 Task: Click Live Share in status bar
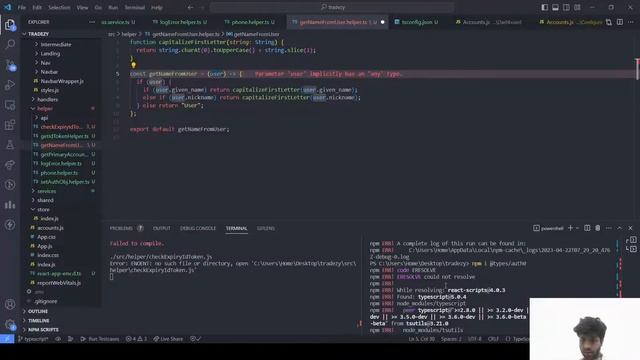tap(168, 339)
